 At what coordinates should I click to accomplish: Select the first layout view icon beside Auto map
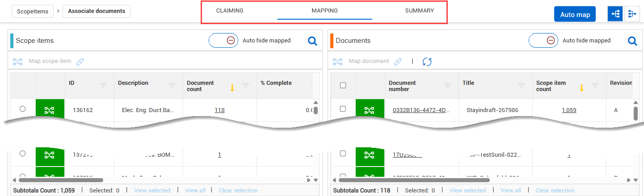[615, 14]
